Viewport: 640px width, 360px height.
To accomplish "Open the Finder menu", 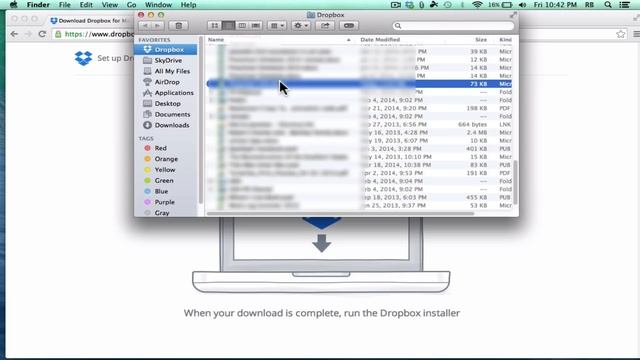I will pyautogui.click(x=38, y=5).
